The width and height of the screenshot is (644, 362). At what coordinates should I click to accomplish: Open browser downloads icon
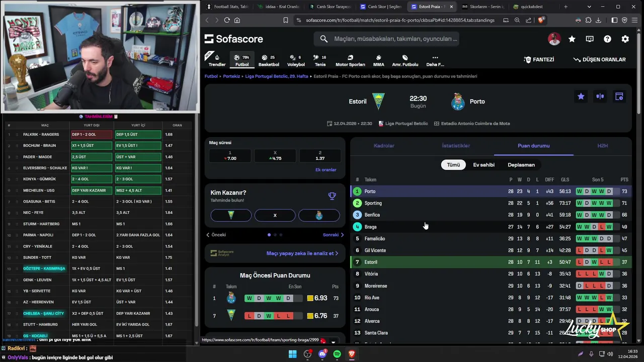click(x=598, y=20)
